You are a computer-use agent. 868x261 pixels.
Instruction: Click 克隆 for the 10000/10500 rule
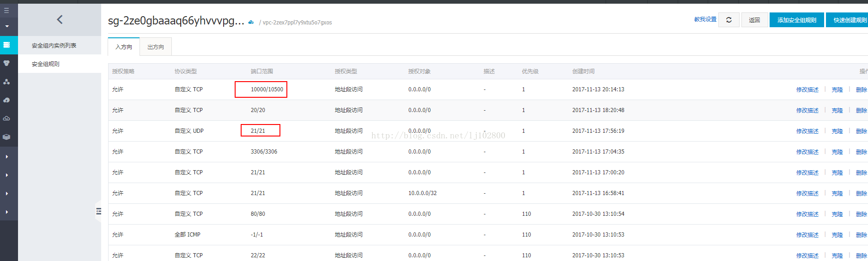coord(838,90)
